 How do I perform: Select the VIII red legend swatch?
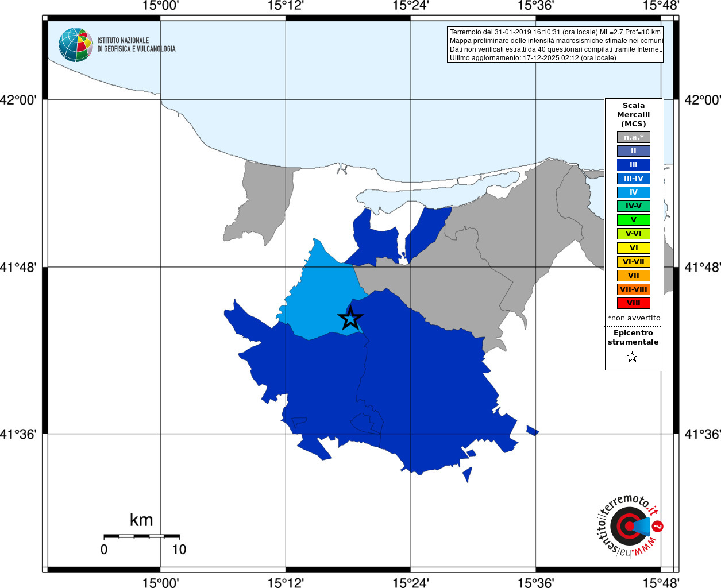[634, 303]
